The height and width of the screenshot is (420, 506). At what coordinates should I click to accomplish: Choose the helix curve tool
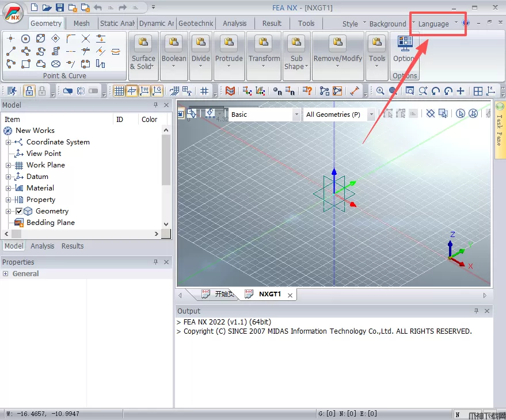click(x=56, y=51)
